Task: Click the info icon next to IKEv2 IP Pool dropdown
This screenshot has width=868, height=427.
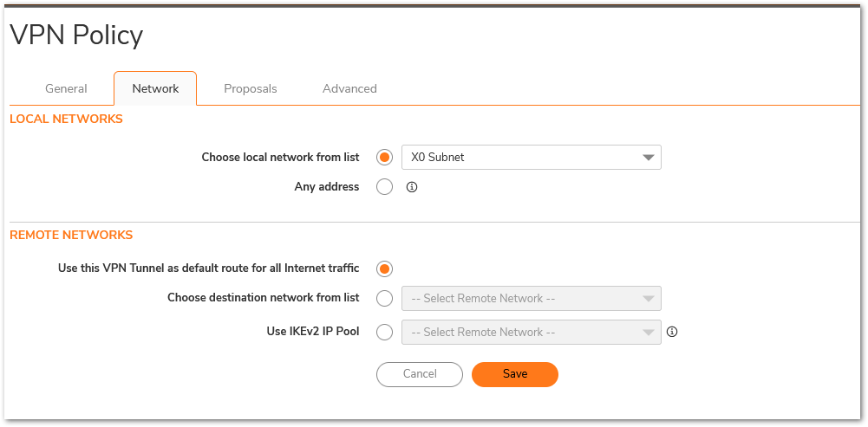Action: pos(672,332)
